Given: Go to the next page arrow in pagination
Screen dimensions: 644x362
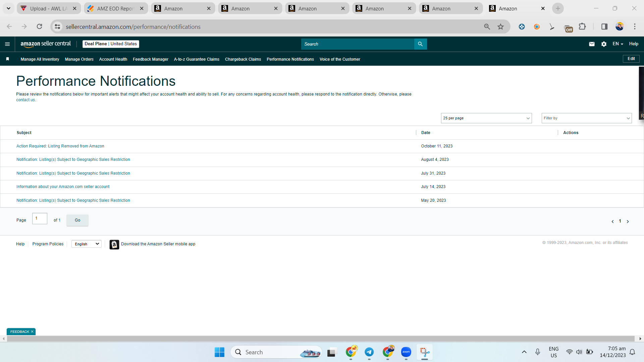Looking at the screenshot, I should [x=628, y=222].
